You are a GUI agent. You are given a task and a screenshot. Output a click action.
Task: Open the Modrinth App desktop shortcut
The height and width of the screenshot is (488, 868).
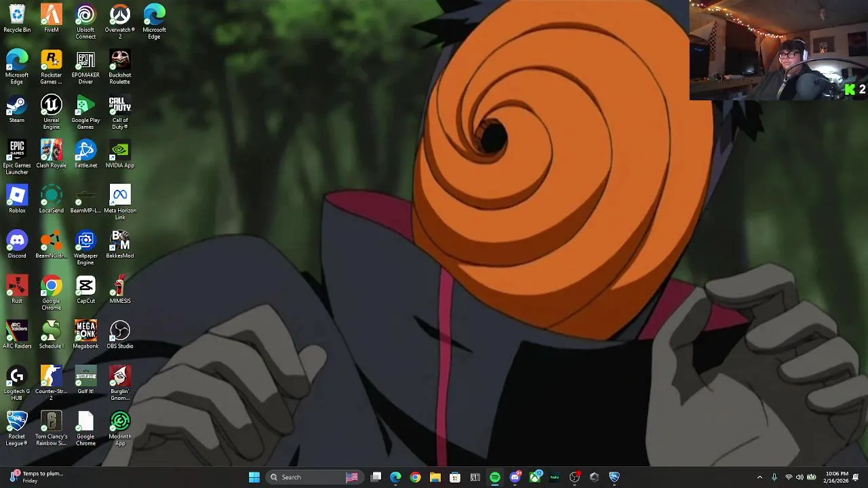tap(120, 428)
